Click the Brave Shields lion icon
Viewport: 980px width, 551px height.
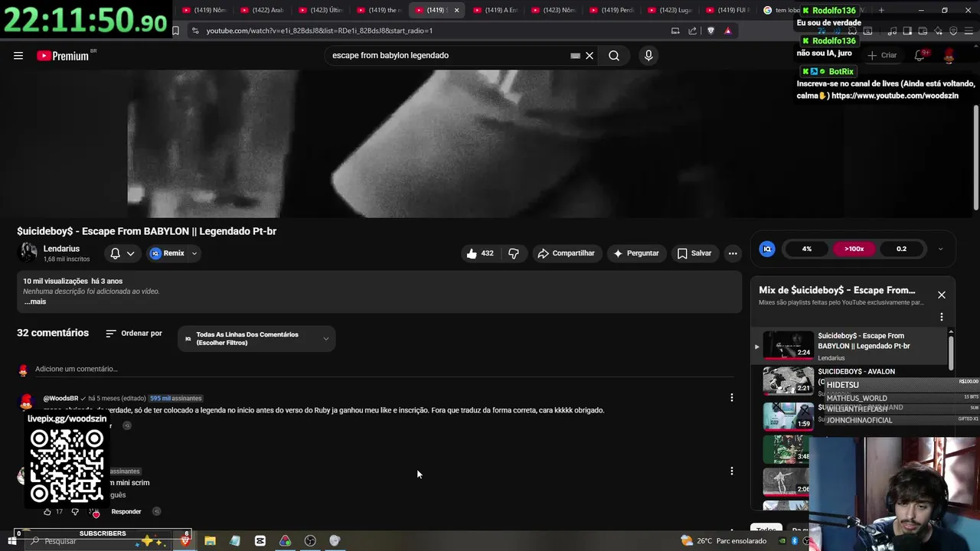tap(710, 31)
